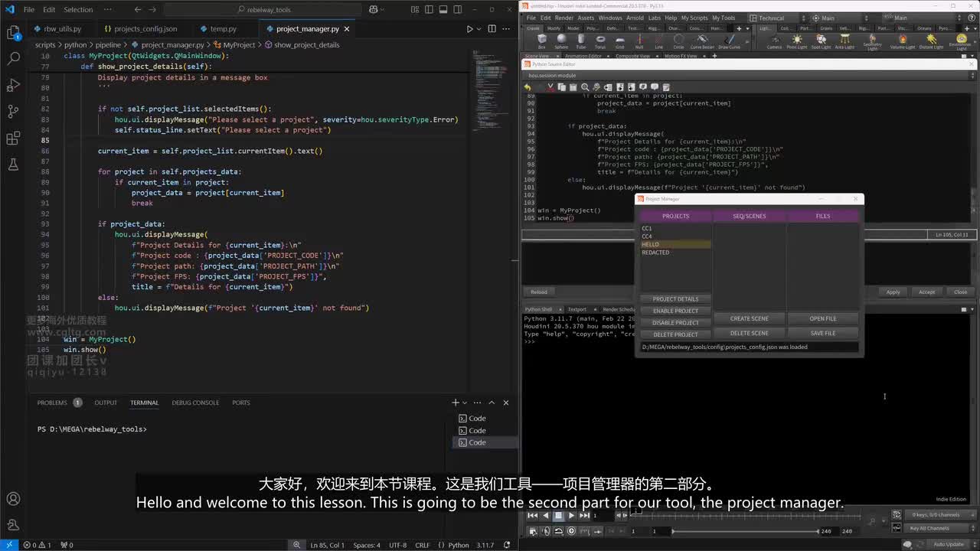Open the new terminal launch profile chevron
This screenshot has width=980, height=551.
(466, 403)
